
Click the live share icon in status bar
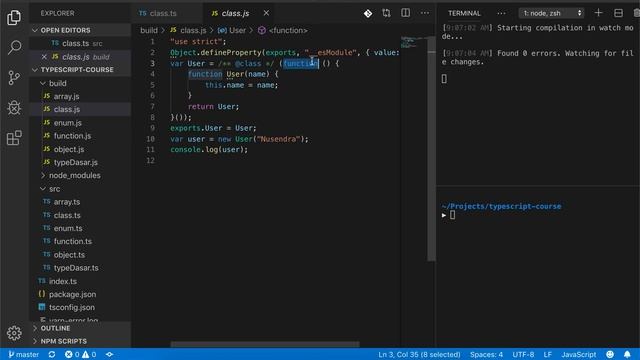click(109, 354)
